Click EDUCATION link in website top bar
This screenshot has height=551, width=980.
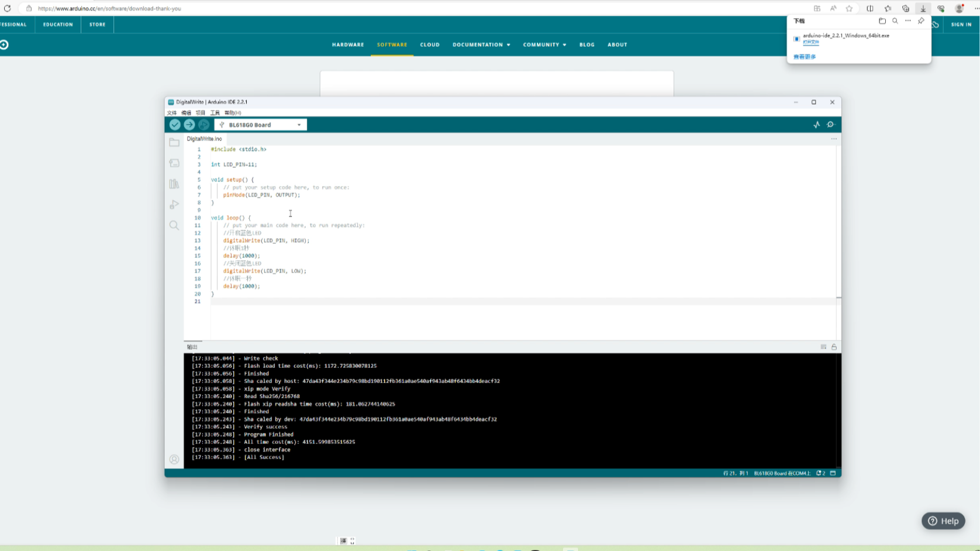58,25
